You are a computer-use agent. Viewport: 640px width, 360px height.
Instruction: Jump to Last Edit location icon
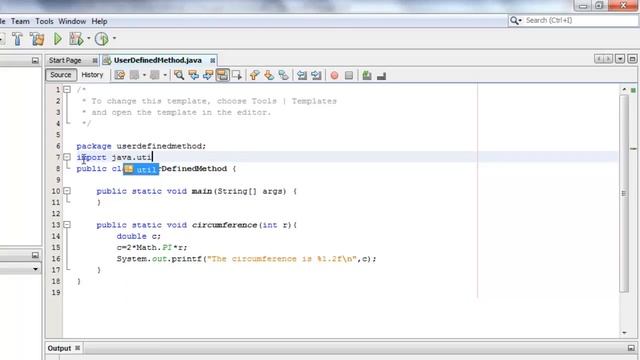(x=120, y=75)
